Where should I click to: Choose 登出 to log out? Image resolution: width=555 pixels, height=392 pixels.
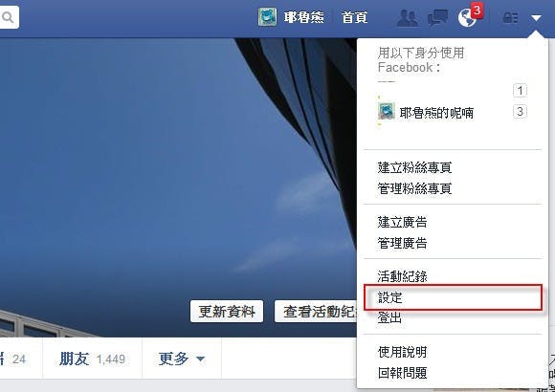(389, 317)
